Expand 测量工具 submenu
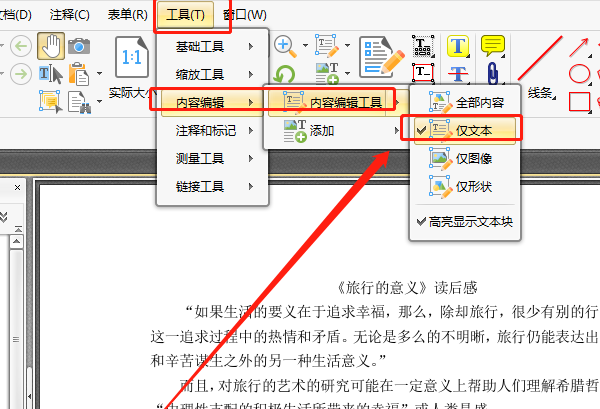Viewport: 600px width, 409px height. [212, 158]
